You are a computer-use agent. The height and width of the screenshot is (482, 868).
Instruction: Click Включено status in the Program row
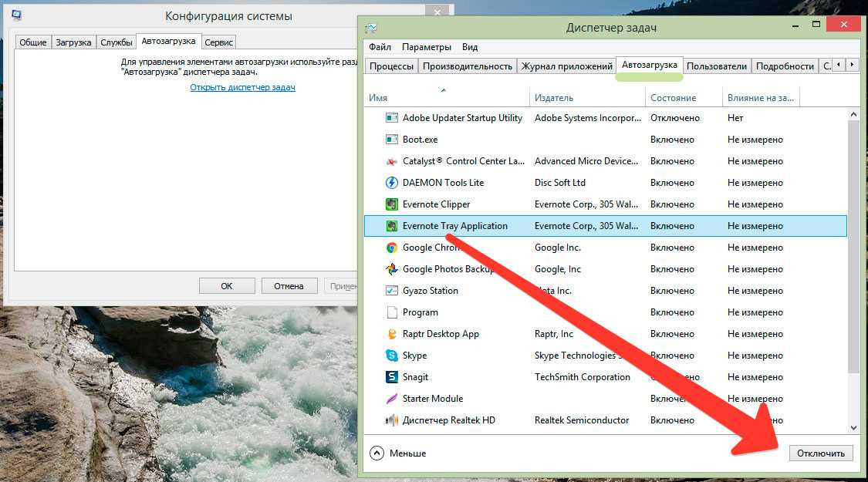pyautogui.click(x=672, y=312)
